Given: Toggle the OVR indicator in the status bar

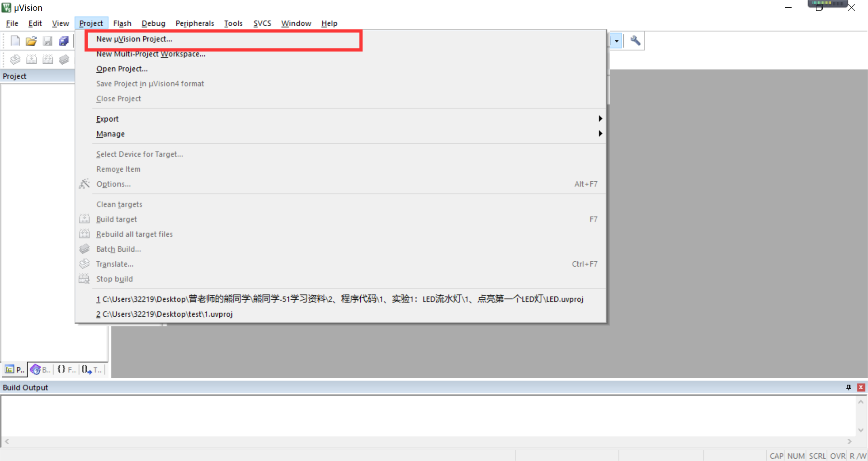Looking at the screenshot, I should coord(838,456).
